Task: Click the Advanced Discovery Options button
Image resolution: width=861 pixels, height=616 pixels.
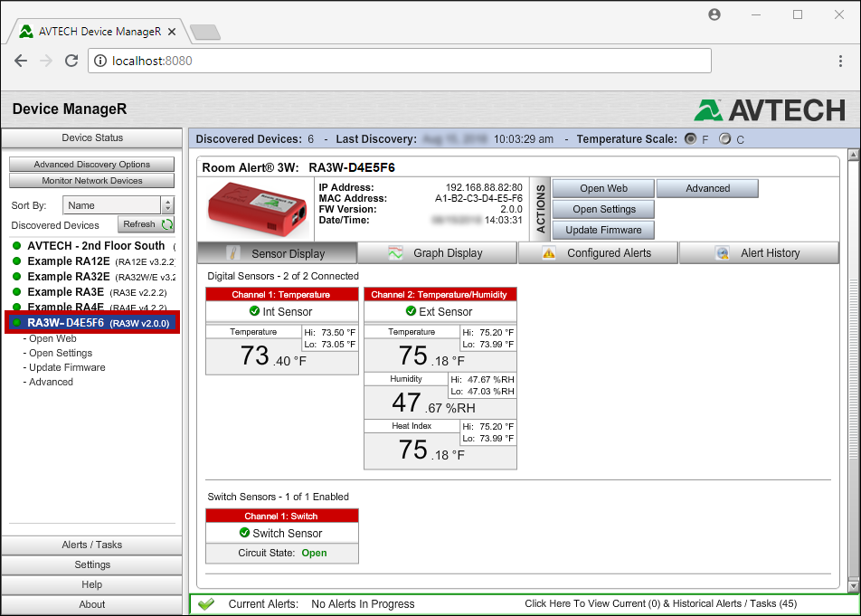Action: (92, 165)
